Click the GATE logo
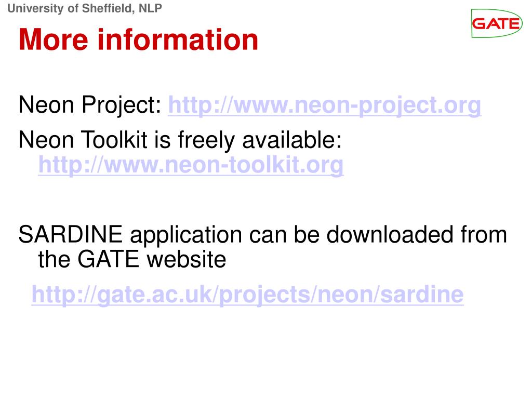Screen dimensions: 532x399 [496, 23]
